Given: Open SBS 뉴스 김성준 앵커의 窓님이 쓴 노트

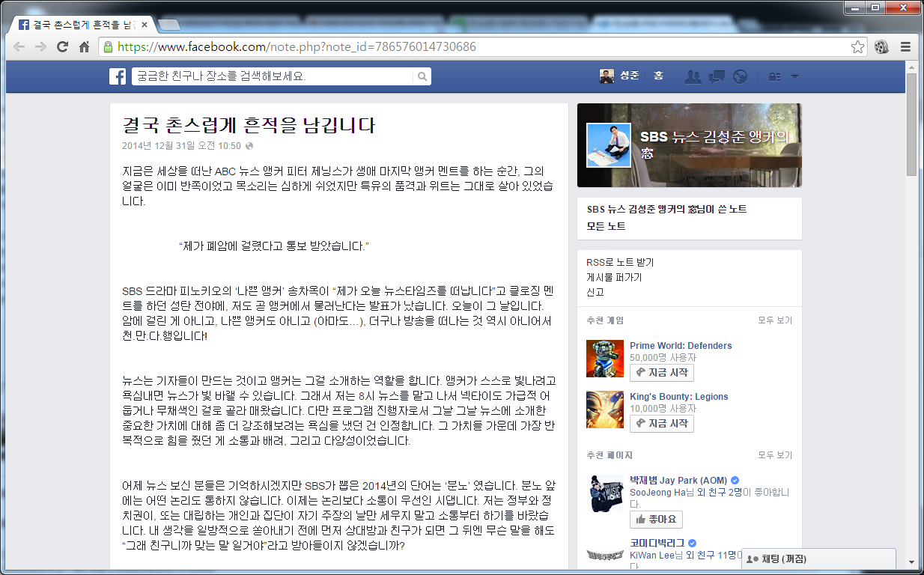Looking at the screenshot, I should click(x=666, y=210).
